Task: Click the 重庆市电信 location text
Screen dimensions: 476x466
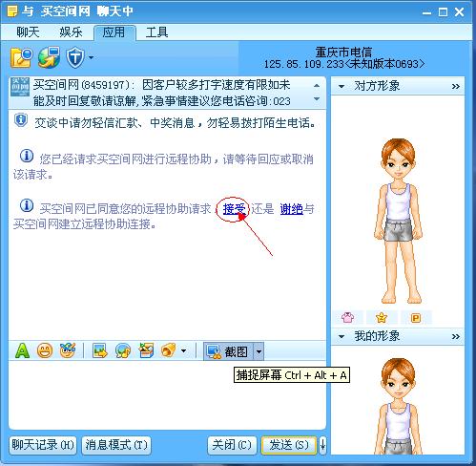Action: click(x=343, y=52)
